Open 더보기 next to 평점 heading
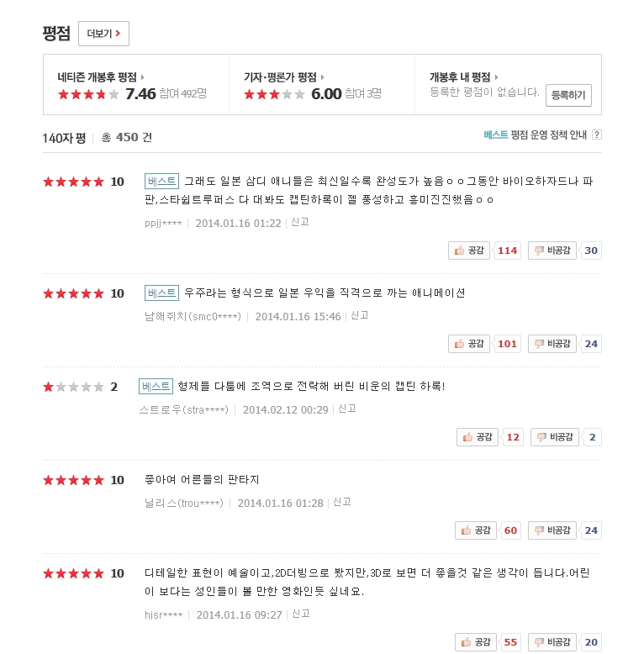This screenshot has height=654, width=644. click(x=104, y=34)
